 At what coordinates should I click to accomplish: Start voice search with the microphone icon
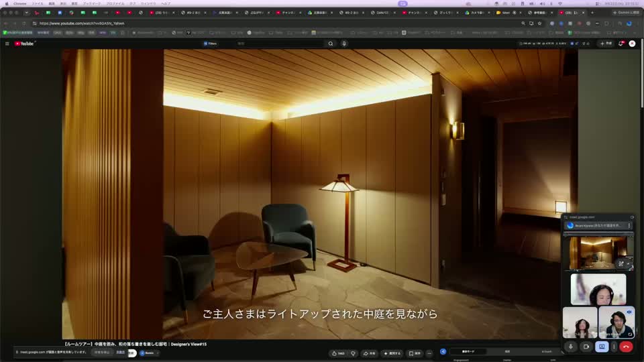coord(344,44)
